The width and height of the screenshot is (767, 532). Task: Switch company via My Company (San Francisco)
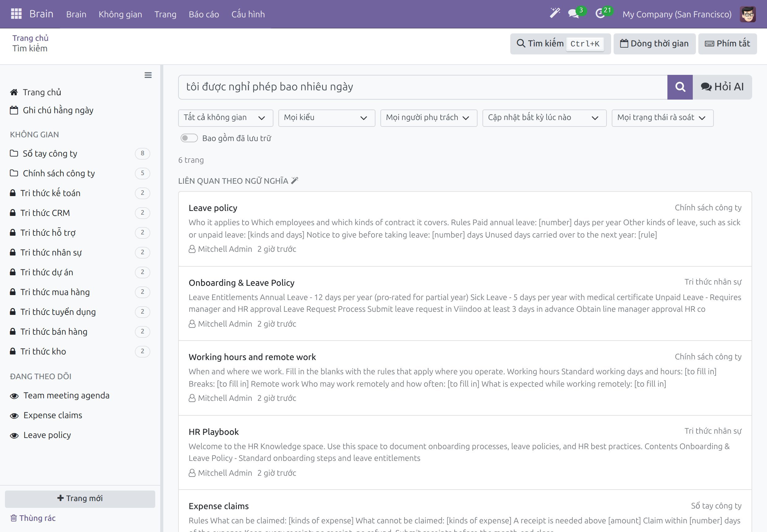coord(677,14)
